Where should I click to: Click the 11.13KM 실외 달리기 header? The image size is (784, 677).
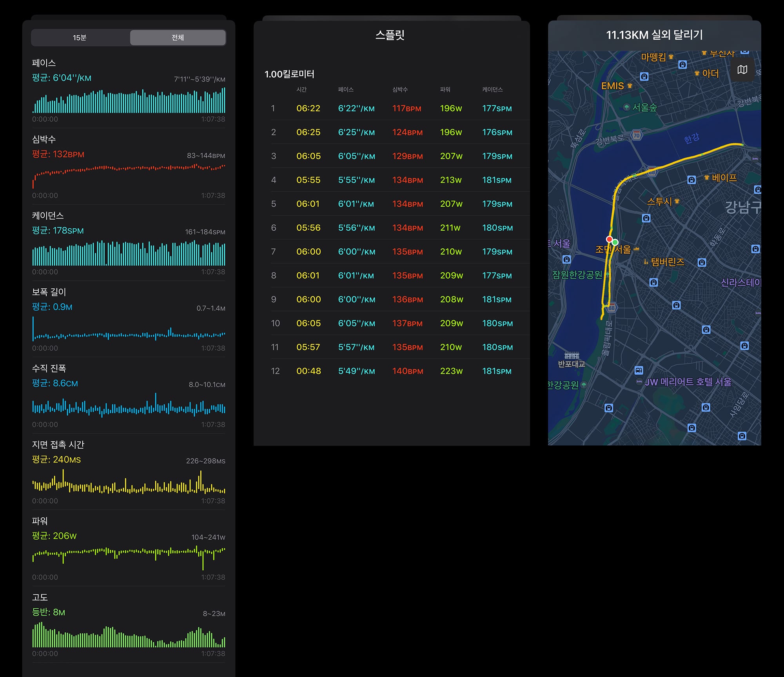[654, 35]
